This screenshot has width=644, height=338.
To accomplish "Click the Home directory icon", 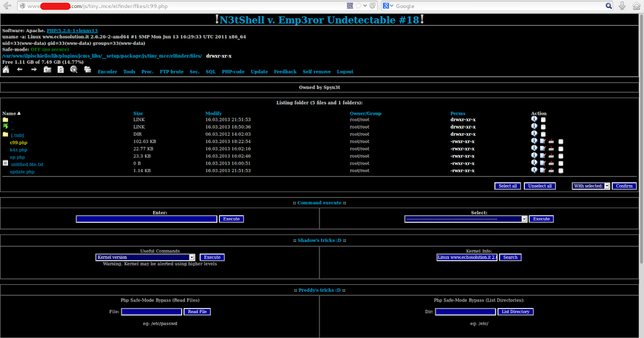I will point(6,71).
